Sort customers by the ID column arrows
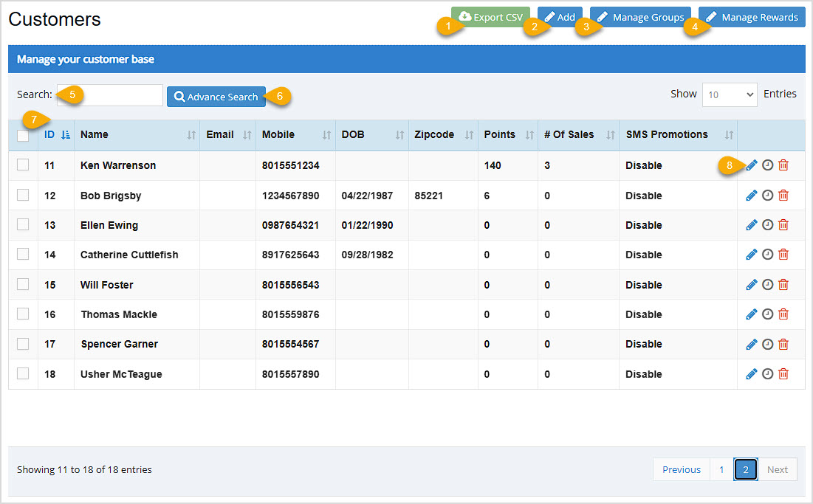The image size is (813, 504). point(64,134)
